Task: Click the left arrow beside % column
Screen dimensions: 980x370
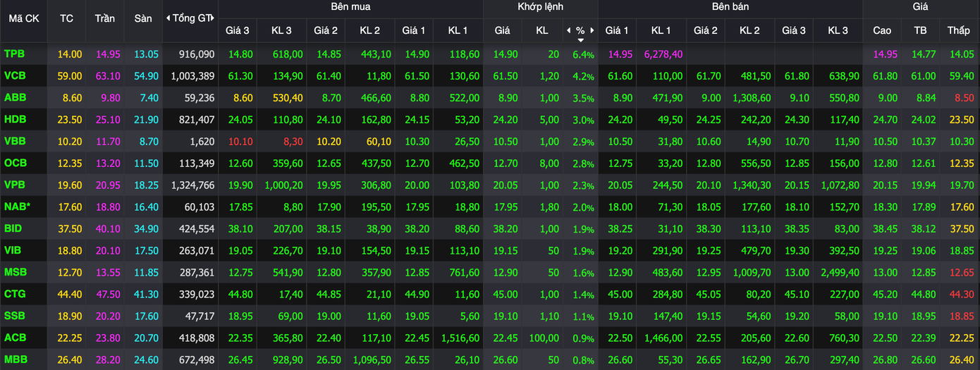Action: [568, 30]
